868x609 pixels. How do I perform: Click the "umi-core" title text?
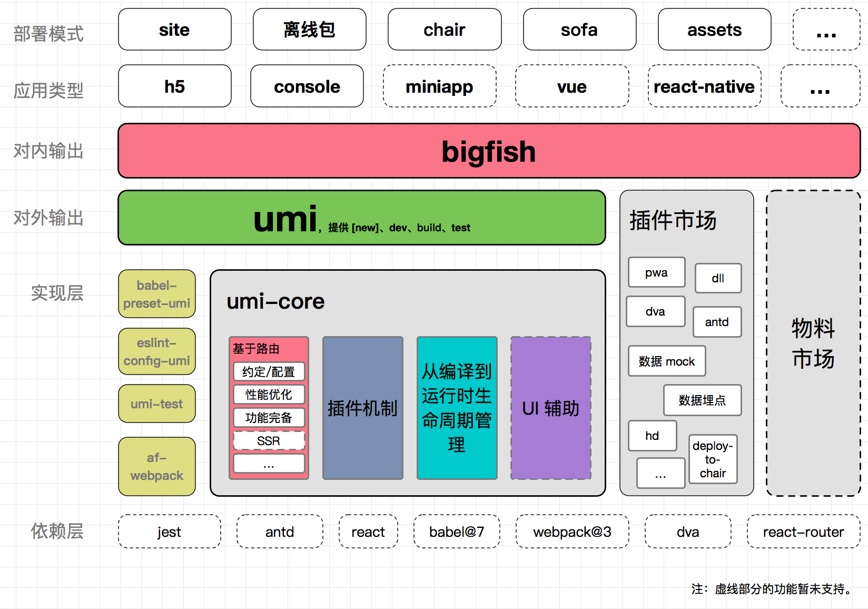tap(275, 301)
